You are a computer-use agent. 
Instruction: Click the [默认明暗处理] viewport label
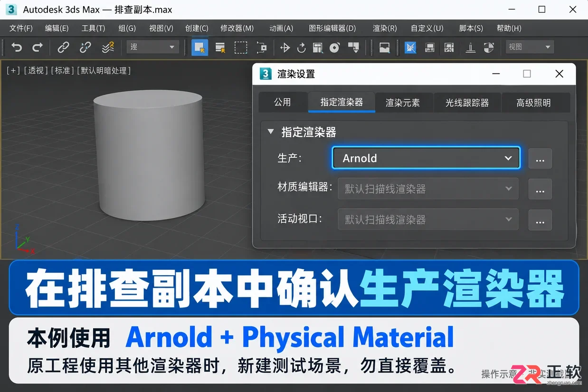tap(104, 70)
